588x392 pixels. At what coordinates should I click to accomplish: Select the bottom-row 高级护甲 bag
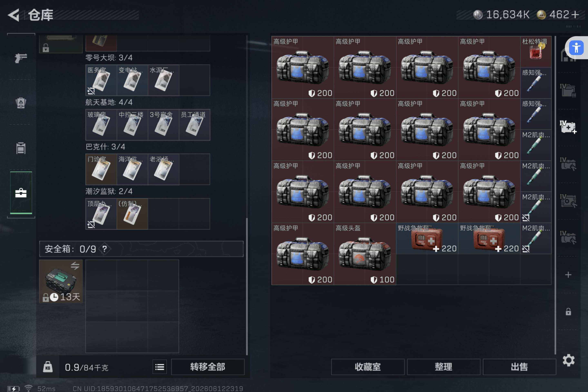tap(303, 254)
